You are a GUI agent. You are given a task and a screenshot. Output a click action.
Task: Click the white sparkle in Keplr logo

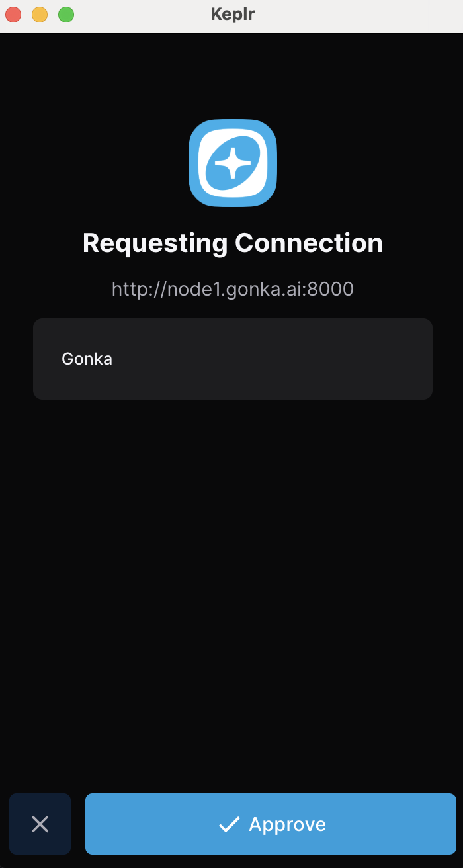(233, 161)
